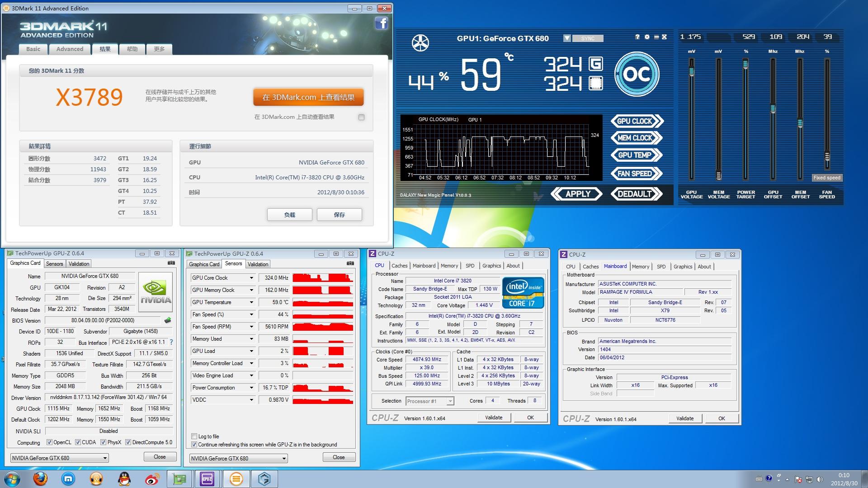This screenshot has height=488, width=868.
Task: Click camera screenshot icon in GPU-Z Graphics Card window
Action: (171, 263)
